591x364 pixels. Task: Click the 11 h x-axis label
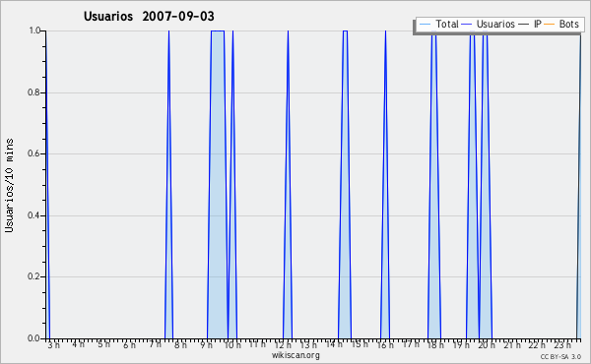point(257,344)
